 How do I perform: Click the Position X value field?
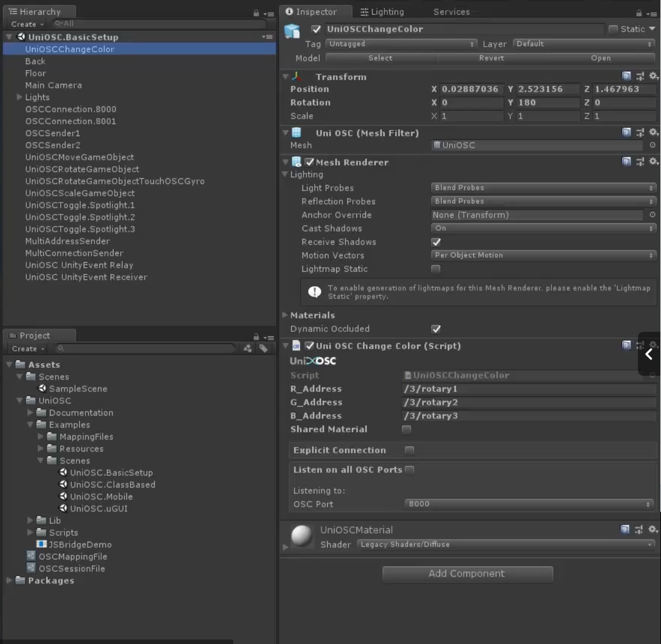[x=472, y=89]
